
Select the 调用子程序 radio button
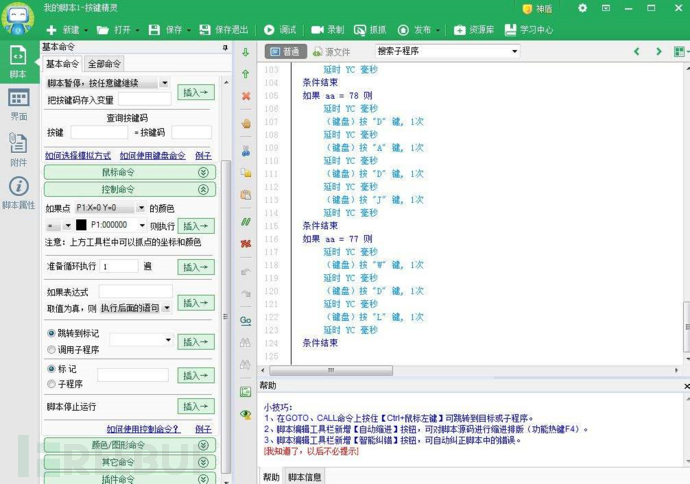51,350
